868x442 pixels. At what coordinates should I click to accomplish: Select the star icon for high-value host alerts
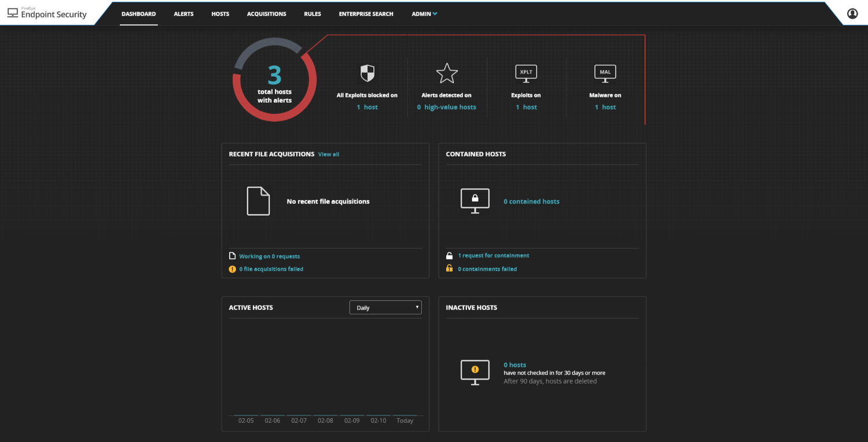pyautogui.click(x=447, y=73)
